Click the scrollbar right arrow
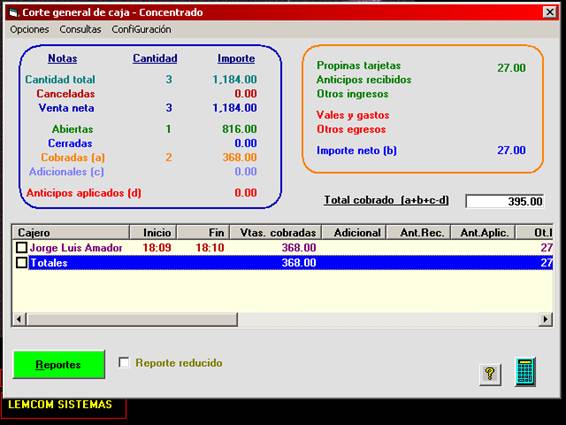566x425 pixels. click(545, 319)
